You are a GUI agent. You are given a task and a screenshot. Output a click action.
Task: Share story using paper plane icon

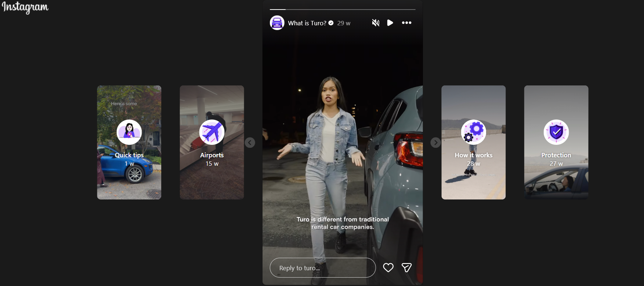[406, 268]
